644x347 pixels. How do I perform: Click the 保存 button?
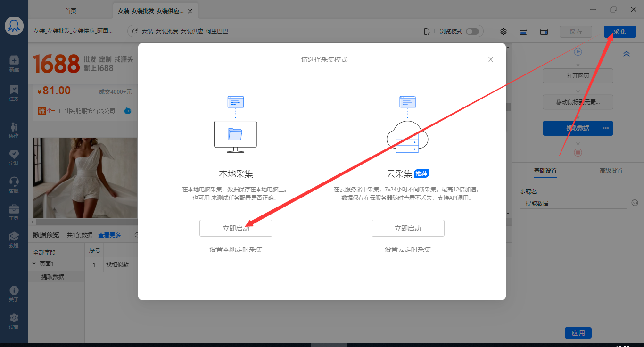tap(576, 32)
